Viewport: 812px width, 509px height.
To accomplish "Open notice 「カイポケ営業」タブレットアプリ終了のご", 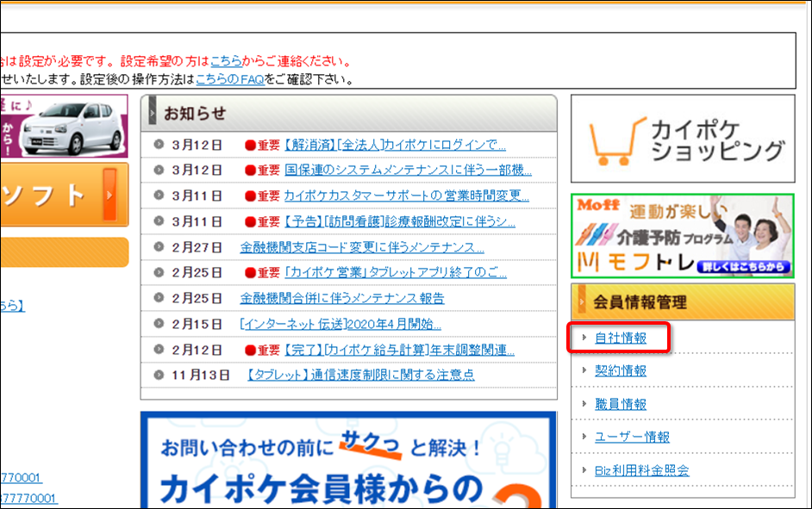I will click(x=395, y=272).
